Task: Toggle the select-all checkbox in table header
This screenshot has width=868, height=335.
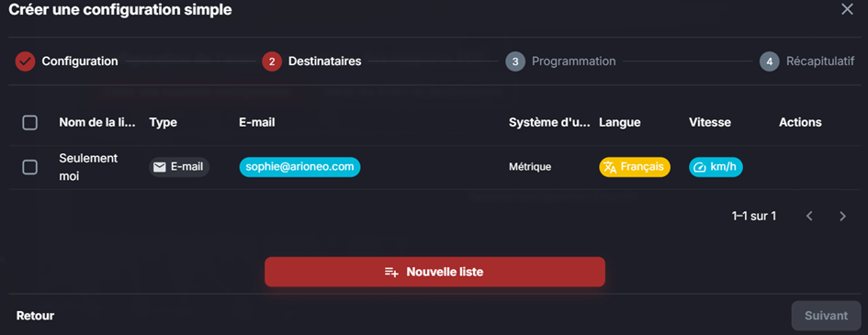Action: (30, 122)
